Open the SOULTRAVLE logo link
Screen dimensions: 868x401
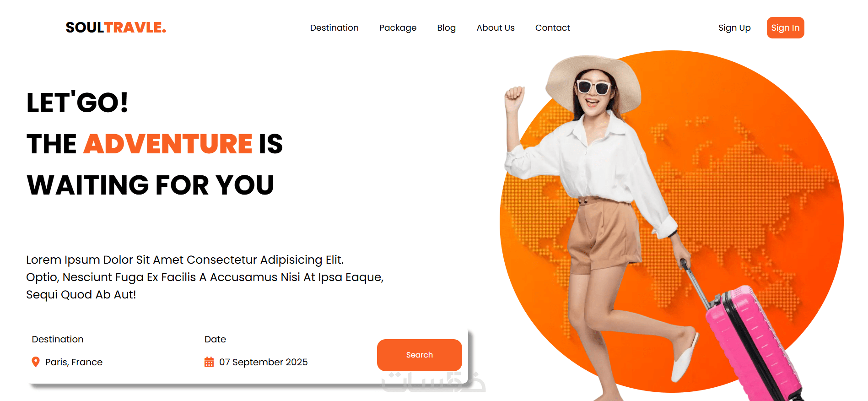point(116,27)
